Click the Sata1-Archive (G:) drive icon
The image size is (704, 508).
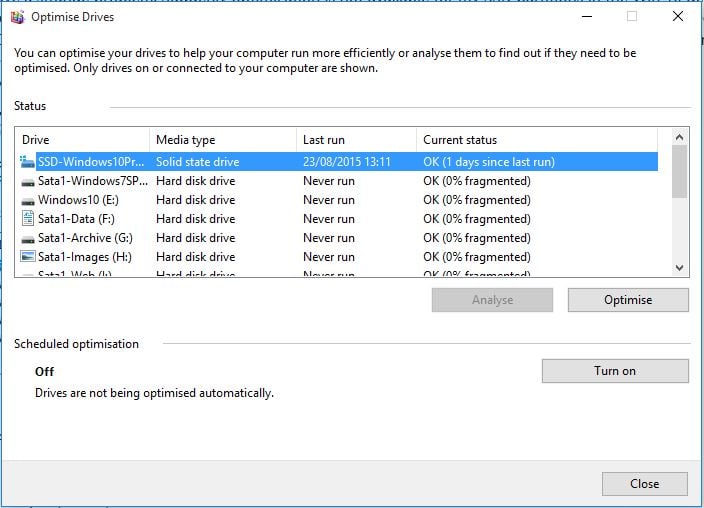28,239
